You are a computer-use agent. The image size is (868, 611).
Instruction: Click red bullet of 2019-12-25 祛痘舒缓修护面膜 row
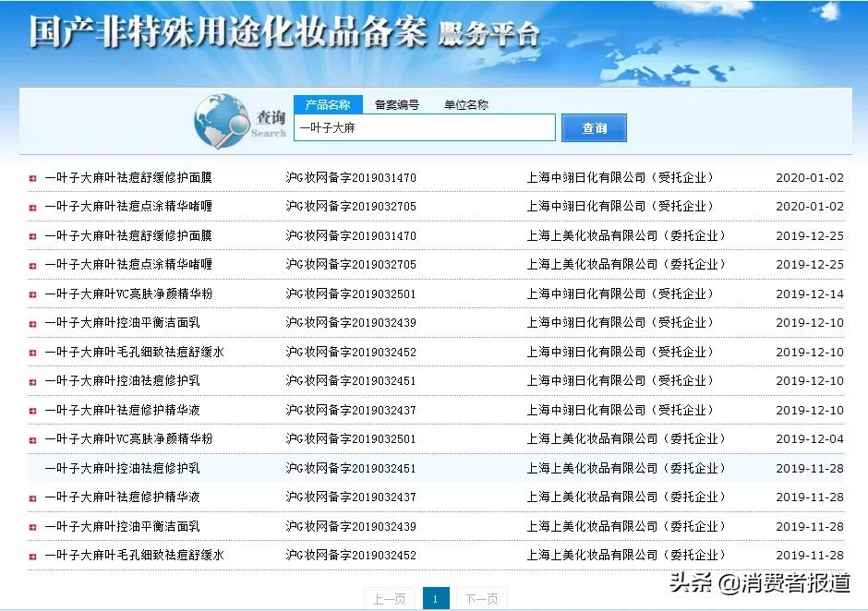[32, 236]
